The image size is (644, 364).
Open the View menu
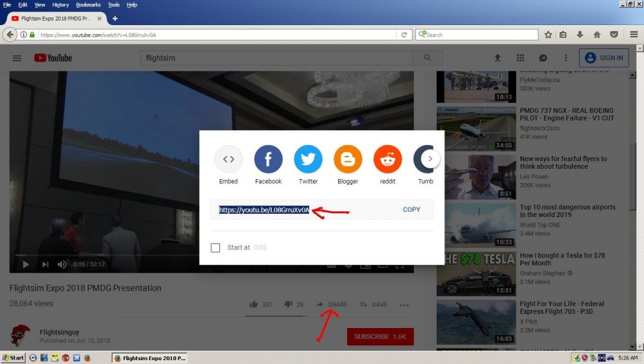[x=40, y=5]
